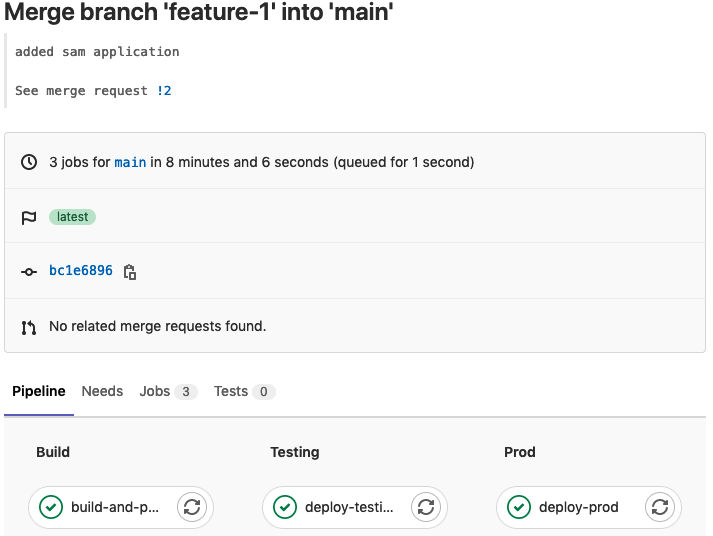Click the flag icon beside latest

click(29, 217)
